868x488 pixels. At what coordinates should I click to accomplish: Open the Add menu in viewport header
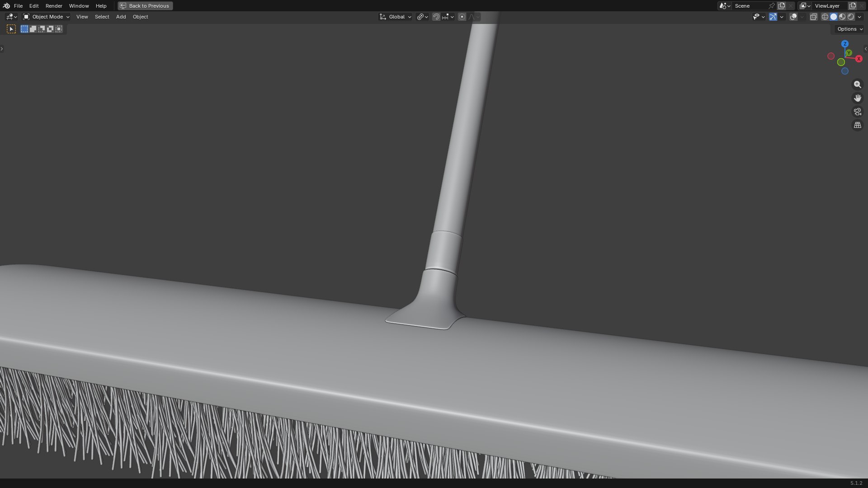(x=121, y=17)
